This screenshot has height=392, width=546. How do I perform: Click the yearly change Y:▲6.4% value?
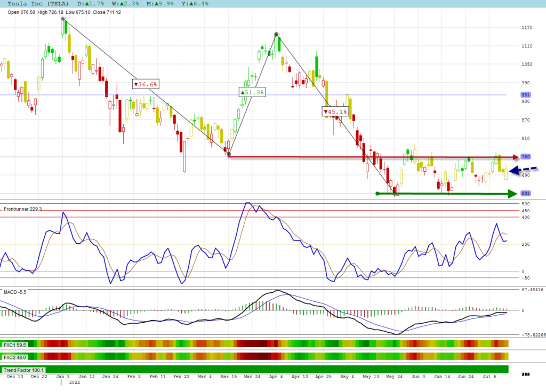[195, 4]
